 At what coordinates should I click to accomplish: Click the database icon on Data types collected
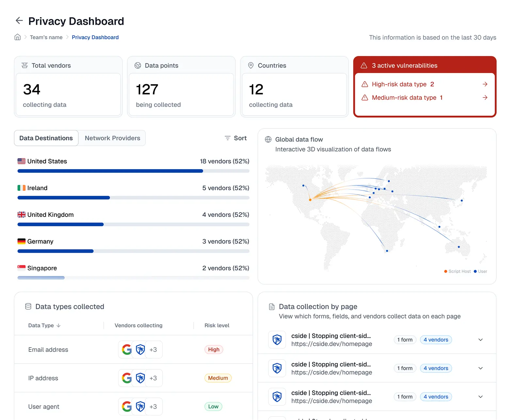(x=28, y=306)
